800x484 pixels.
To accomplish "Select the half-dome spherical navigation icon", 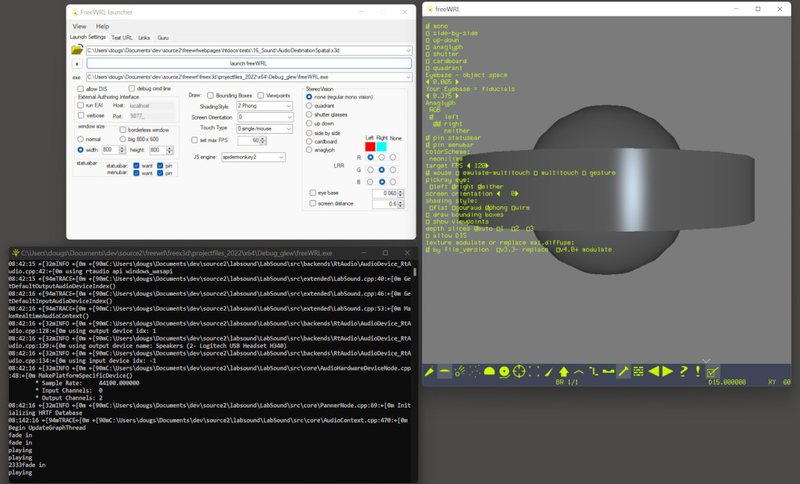I will pyautogui.click(x=489, y=372).
